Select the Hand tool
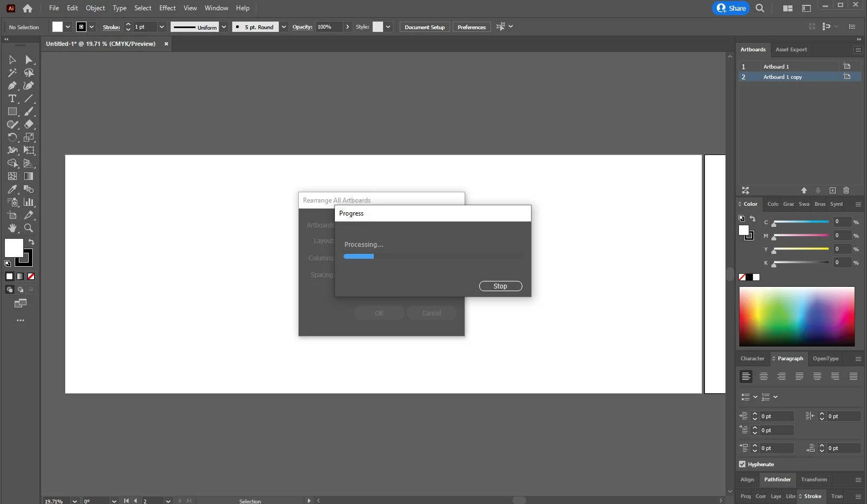867x504 pixels. coord(12,229)
